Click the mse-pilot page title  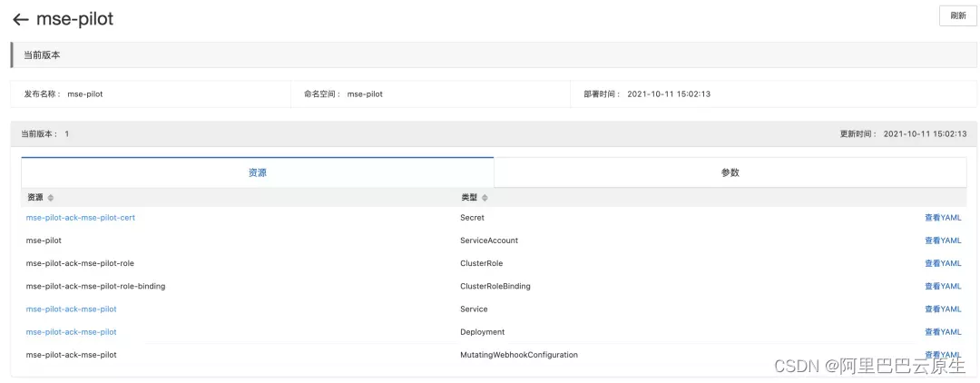[75, 19]
